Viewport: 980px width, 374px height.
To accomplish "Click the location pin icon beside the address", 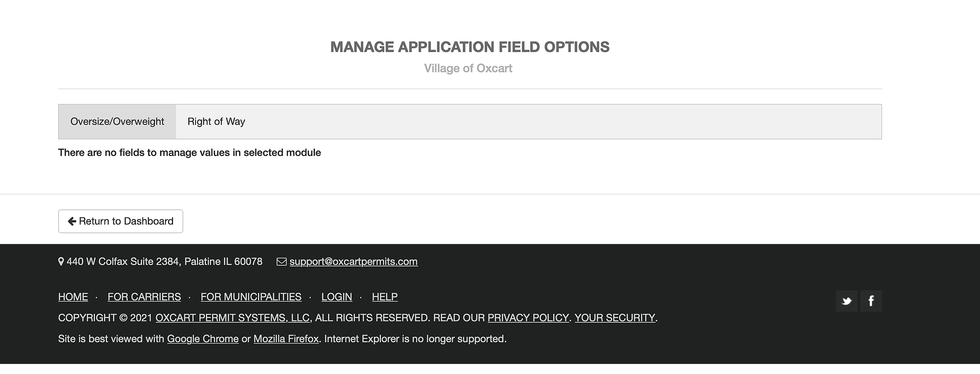I will (60, 261).
